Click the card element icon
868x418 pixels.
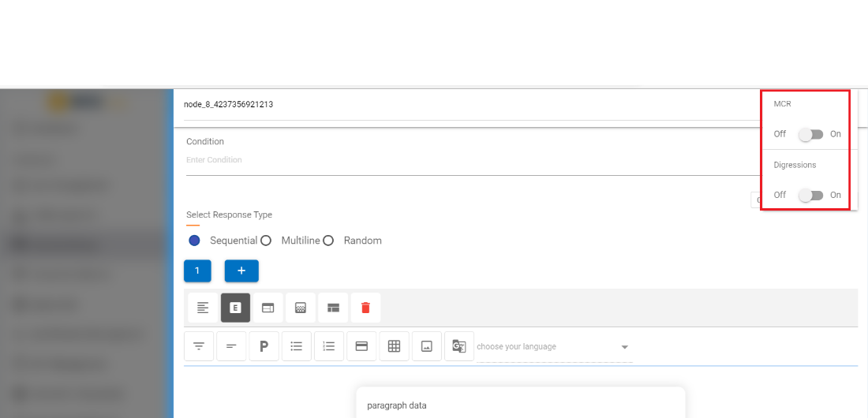(x=361, y=346)
